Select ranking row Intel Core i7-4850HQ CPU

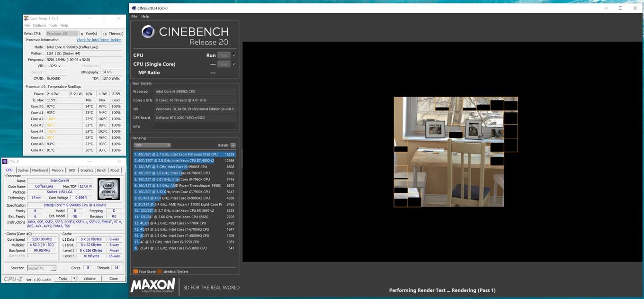[185, 236]
